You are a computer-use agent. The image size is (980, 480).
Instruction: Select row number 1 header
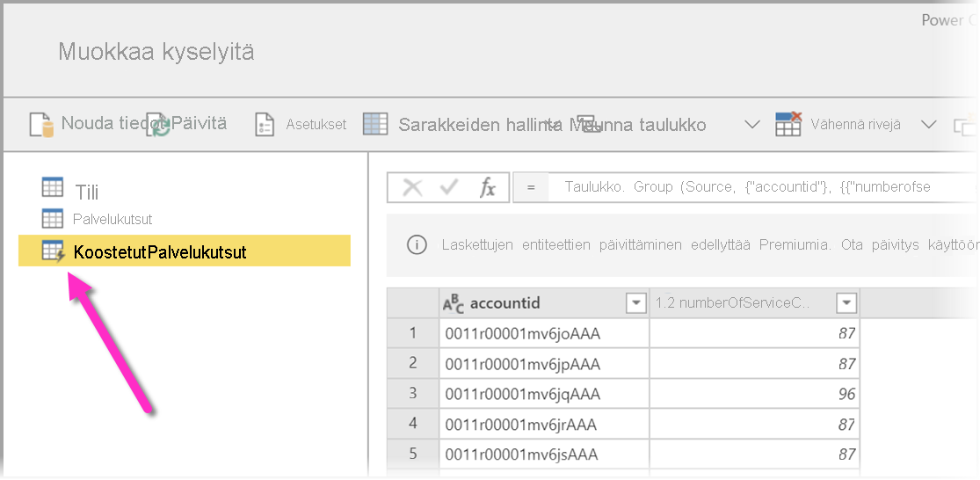tap(412, 333)
